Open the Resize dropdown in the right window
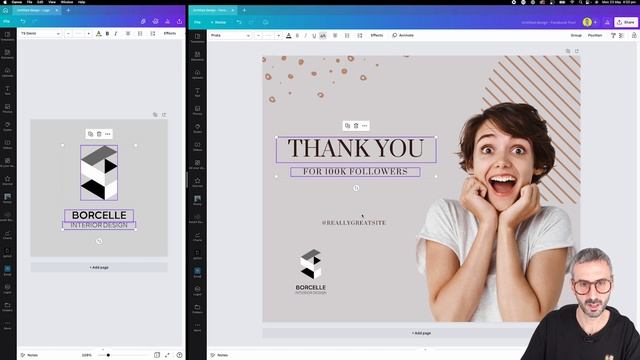Screen dimensions: 640x360 click(218, 22)
